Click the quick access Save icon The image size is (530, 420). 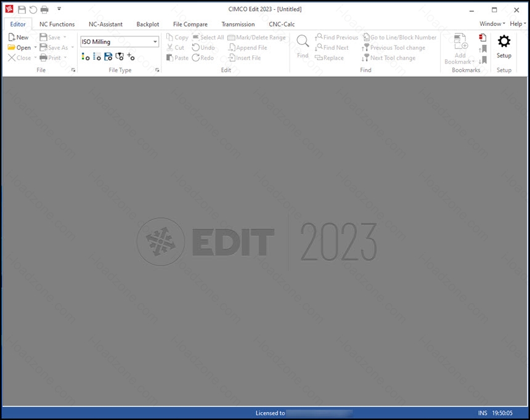click(x=22, y=9)
